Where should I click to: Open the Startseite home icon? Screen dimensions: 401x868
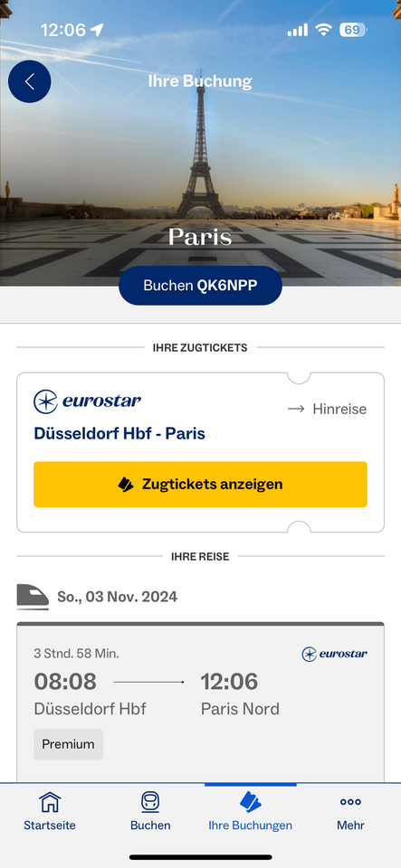[49, 802]
